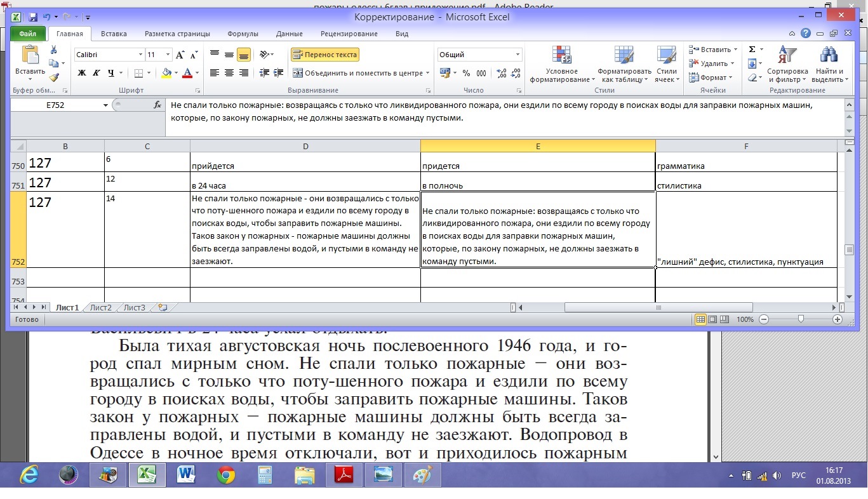
Task: Open the number format Общий dropdown
Action: tap(518, 55)
